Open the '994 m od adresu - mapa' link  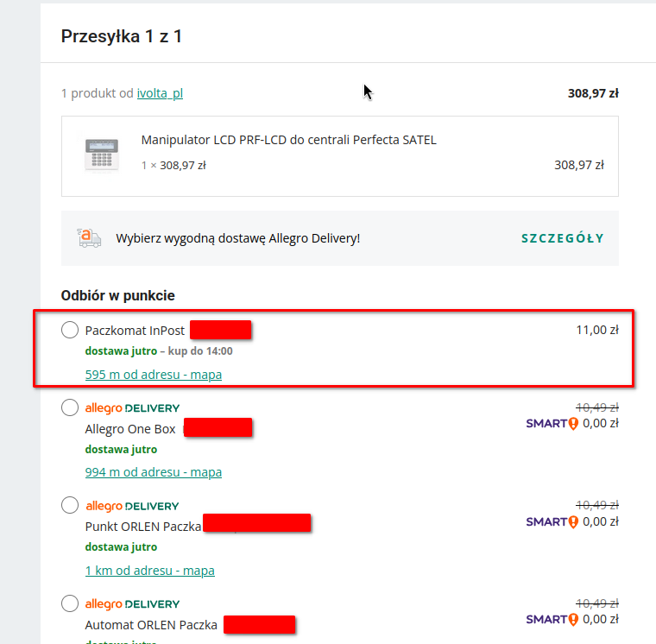(154, 472)
